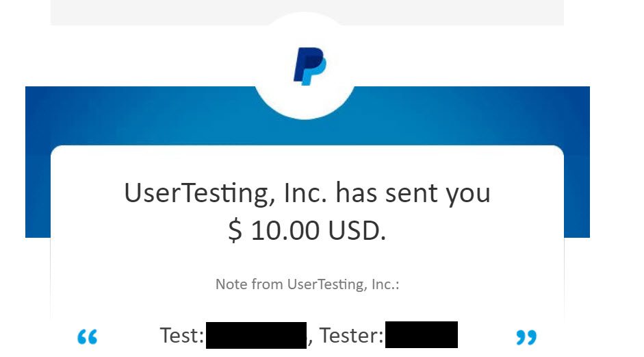Click the heading 'UserTesting, Inc. has sent you'
The width and height of the screenshot is (644, 357).
307,193
